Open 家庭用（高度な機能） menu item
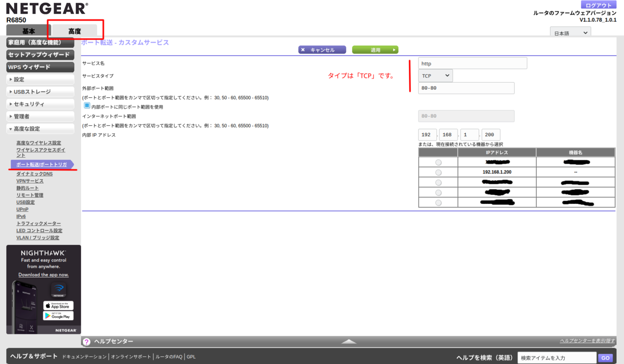 41,42
